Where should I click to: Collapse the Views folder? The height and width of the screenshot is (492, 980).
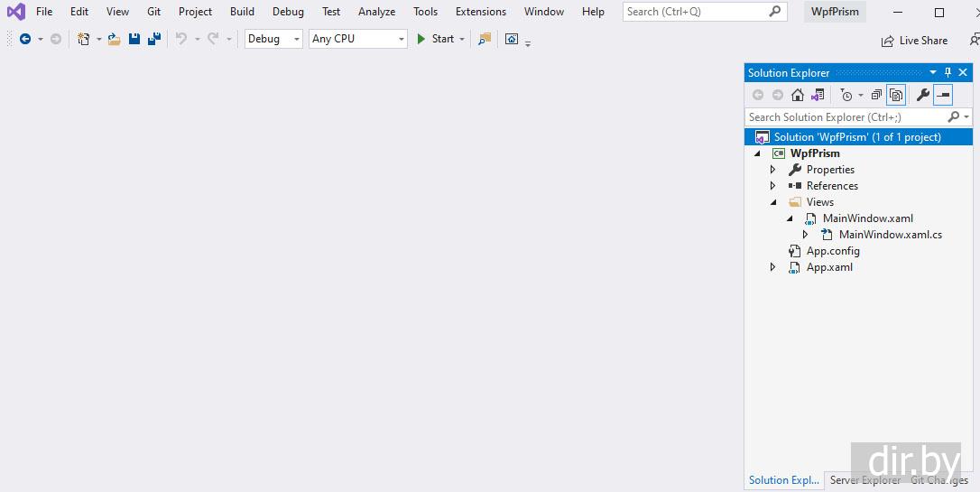click(773, 202)
